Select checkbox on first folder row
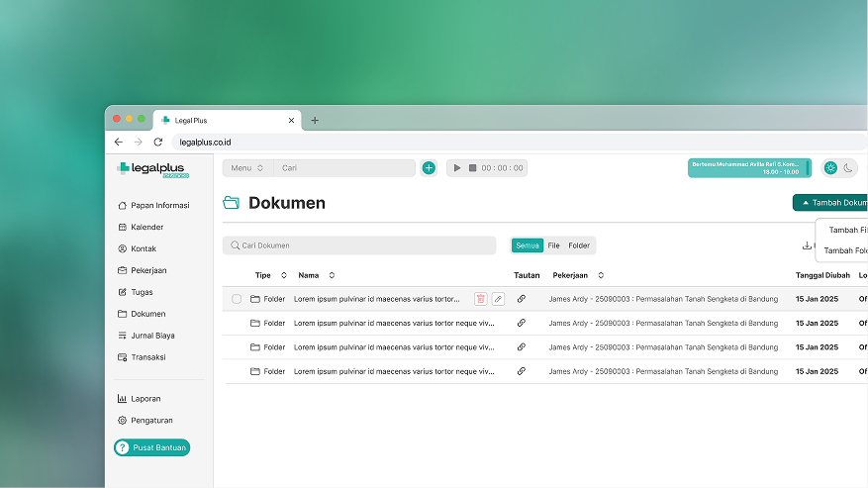Image resolution: width=868 pixels, height=488 pixels. (x=237, y=299)
